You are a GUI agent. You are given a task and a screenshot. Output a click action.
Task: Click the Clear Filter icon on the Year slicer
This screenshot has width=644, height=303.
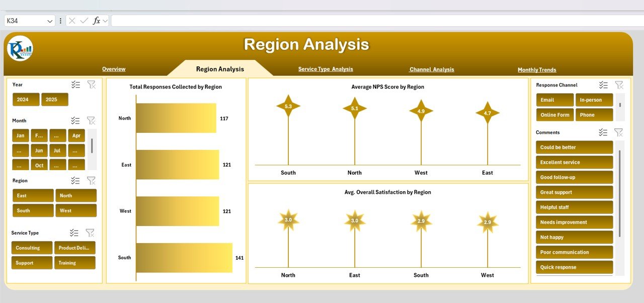pyautogui.click(x=91, y=85)
